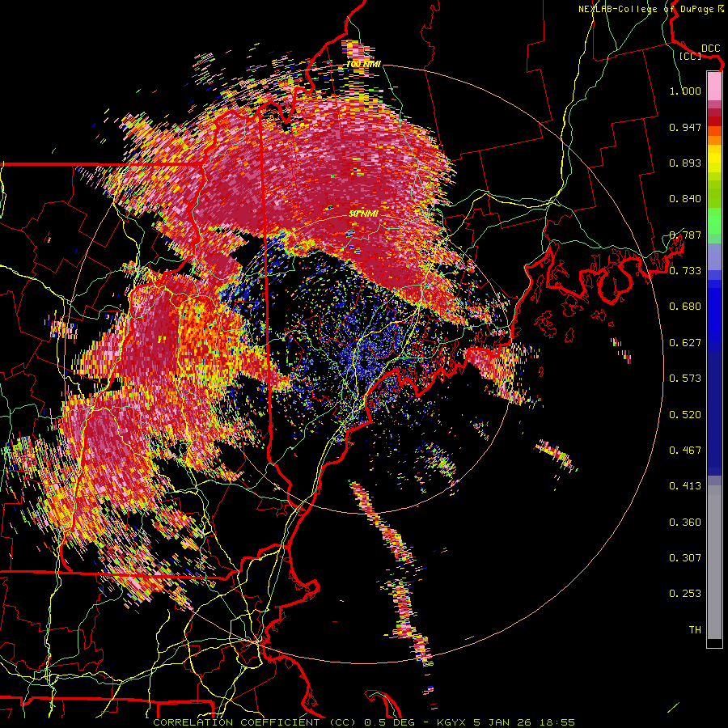Pick the periwinkle band near 0.760 on the color scale
The image size is (728, 728).
[714, 256]
